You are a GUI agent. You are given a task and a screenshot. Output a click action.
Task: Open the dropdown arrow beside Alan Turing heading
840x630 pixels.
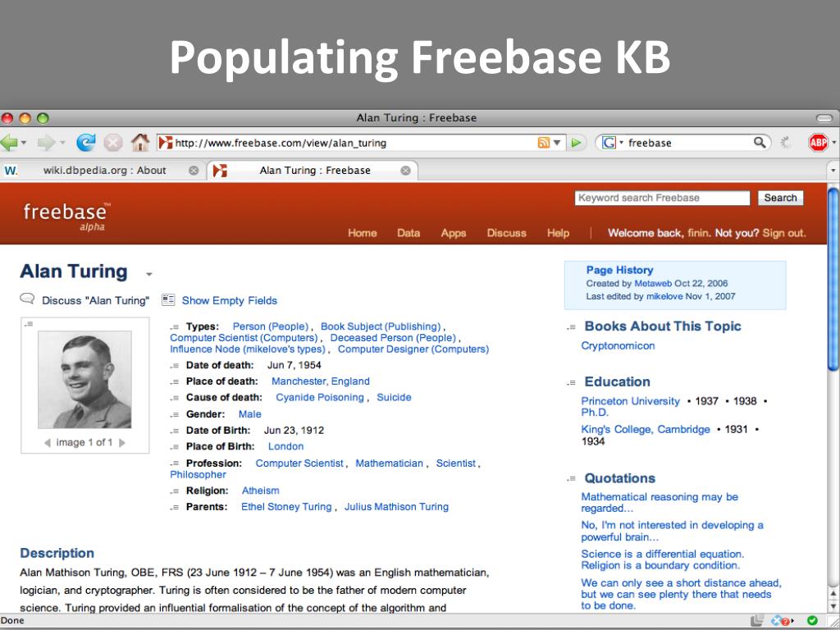click(x=149, y=274)
